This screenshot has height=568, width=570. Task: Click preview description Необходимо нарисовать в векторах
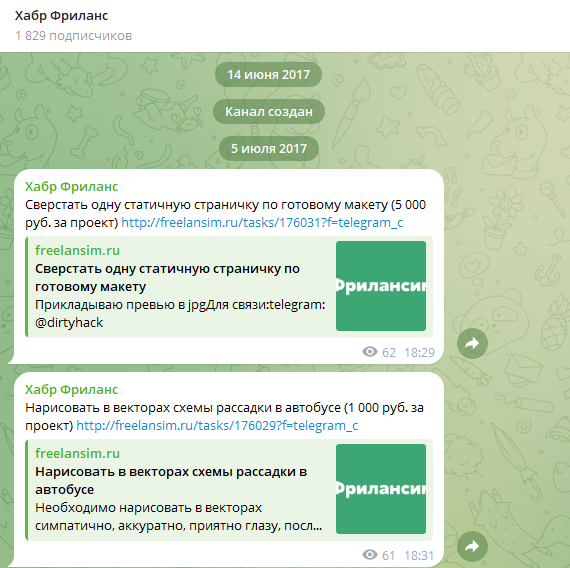pyautogui.click(x=178, y=516)
